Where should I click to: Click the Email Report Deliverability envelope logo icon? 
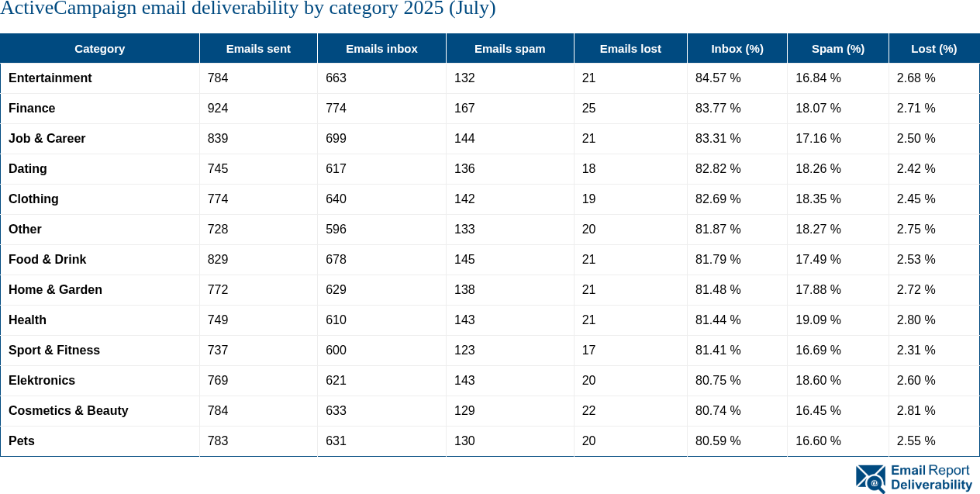871,478
